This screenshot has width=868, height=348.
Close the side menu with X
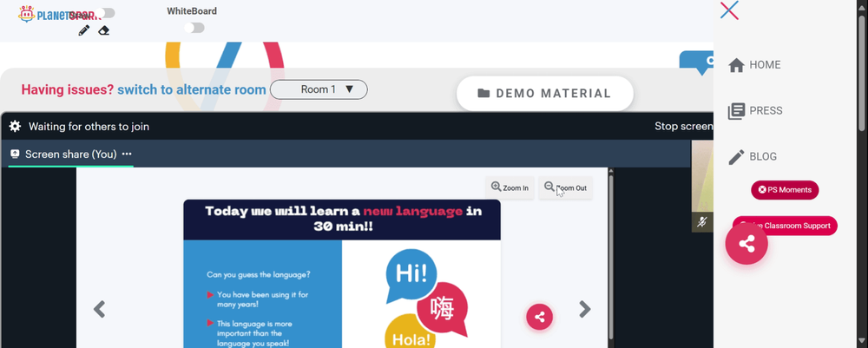[730, 10]
